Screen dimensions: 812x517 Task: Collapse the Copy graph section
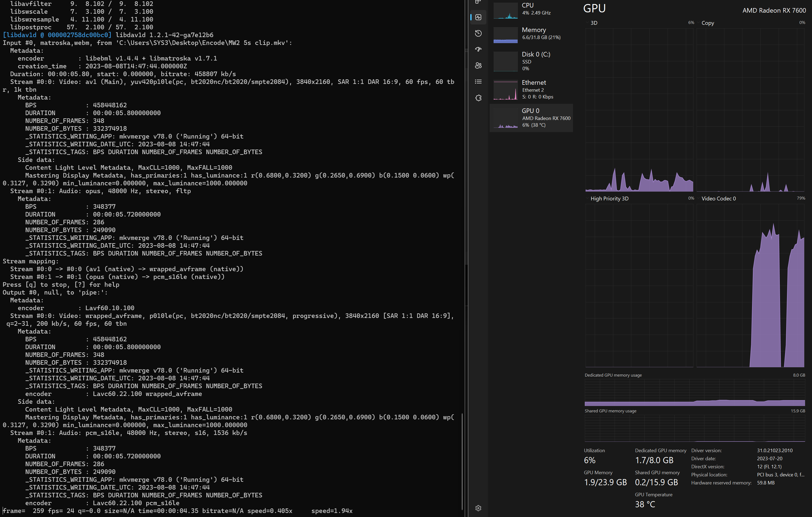(x=698, y=23)
